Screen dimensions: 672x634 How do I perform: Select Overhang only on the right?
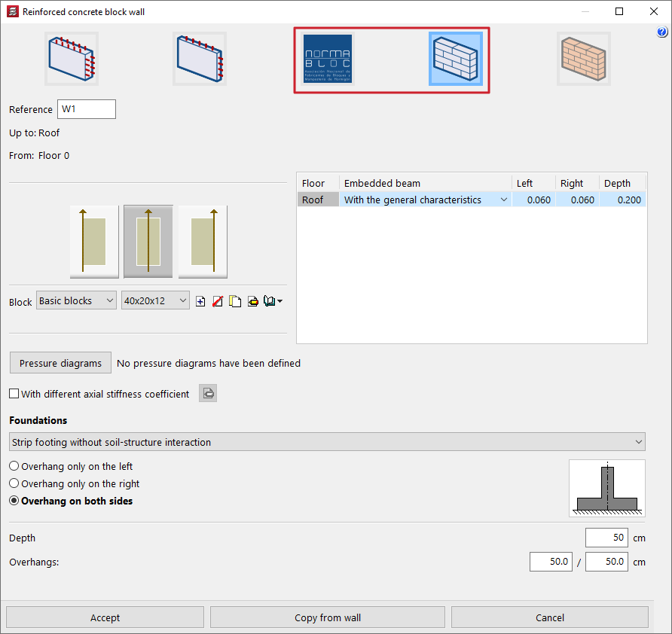coord(14,483)
